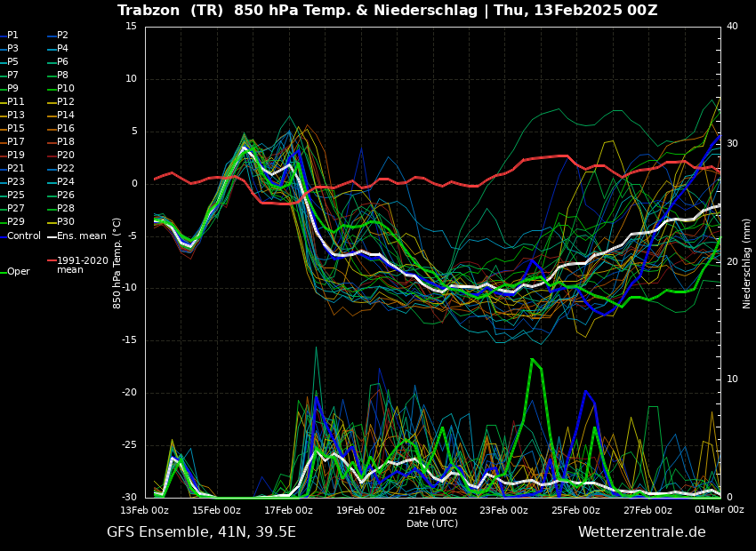Click the 25Feb 00z date label
This screenshot has width=756, height=551.
click(576, 510)
